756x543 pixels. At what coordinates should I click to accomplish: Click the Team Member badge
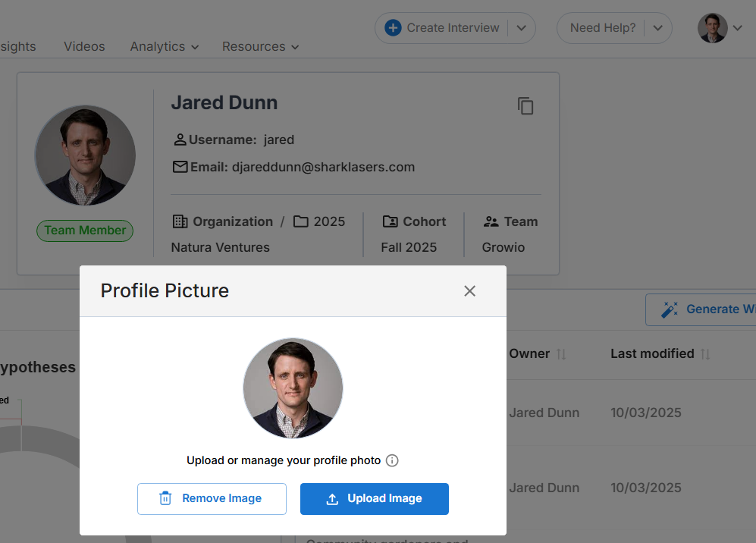point(85,231)
